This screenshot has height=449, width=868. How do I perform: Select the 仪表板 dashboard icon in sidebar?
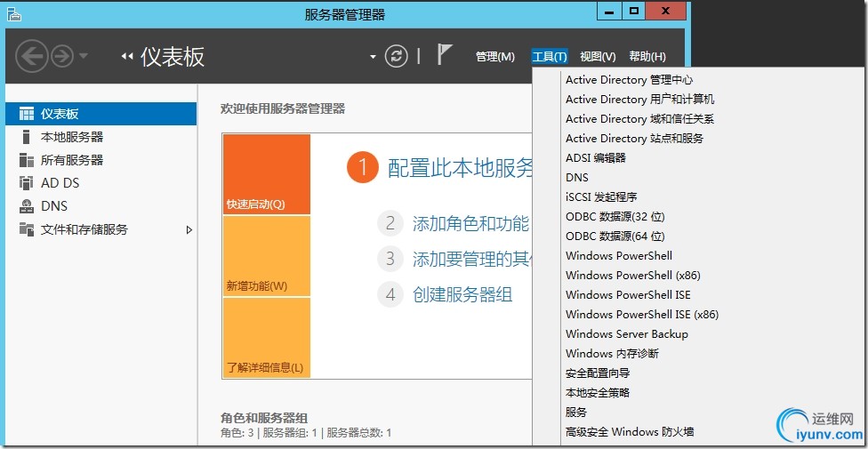pyautogui.click(x=26, y=114)
